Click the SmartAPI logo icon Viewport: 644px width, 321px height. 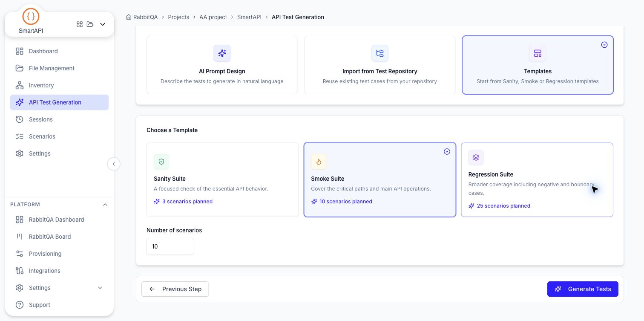(31, 17)
